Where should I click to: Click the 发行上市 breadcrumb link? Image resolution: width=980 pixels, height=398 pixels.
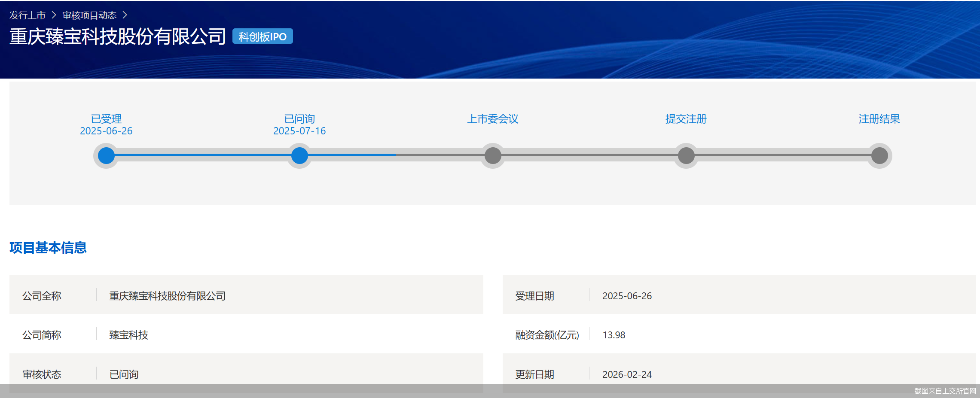27,15
